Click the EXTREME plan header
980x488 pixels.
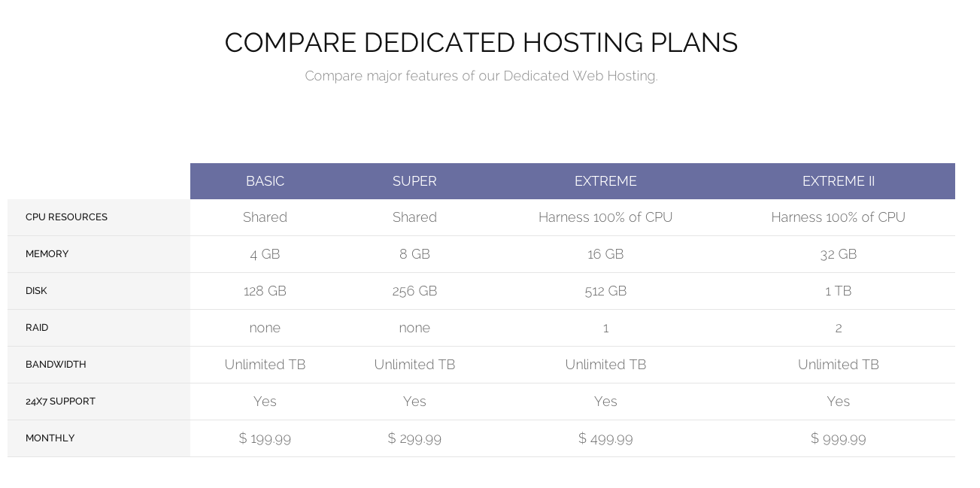605,181
